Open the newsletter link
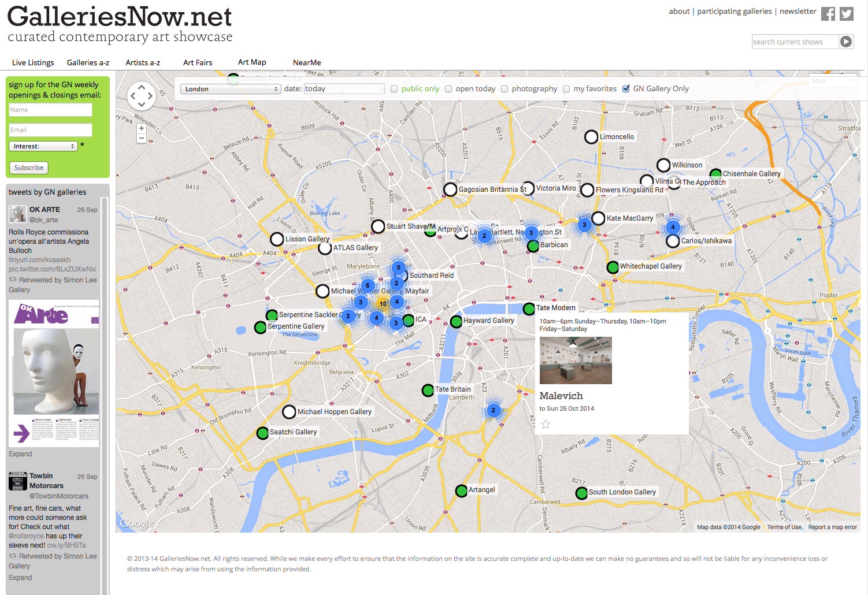This screenshot has height=595, width=868. 797,11
